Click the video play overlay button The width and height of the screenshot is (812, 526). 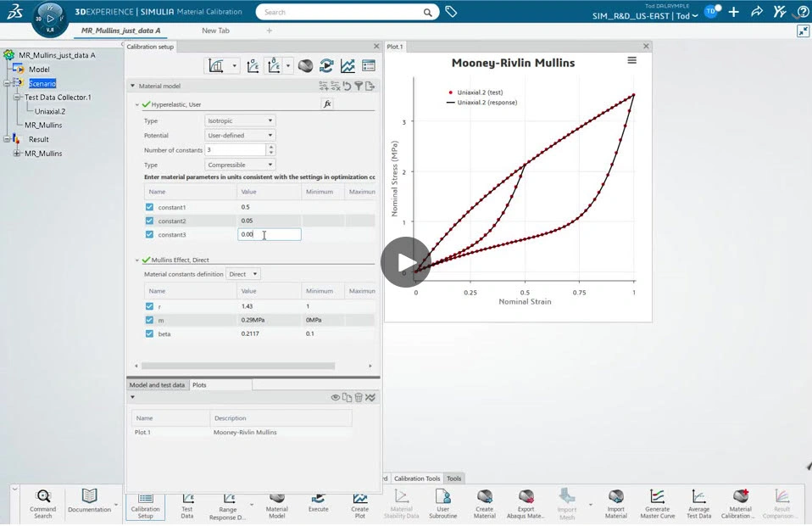405,262
